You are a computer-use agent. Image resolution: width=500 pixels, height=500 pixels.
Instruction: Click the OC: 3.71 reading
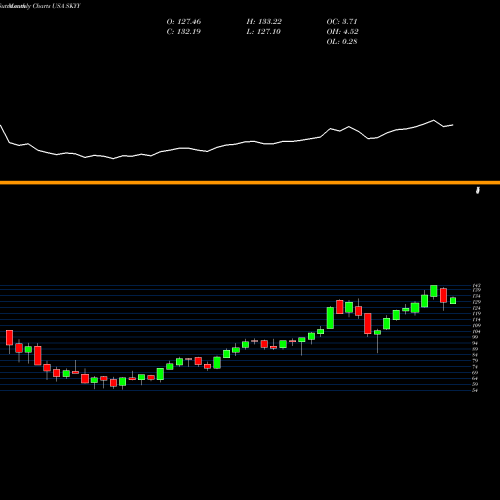click(x=342, y=22)
